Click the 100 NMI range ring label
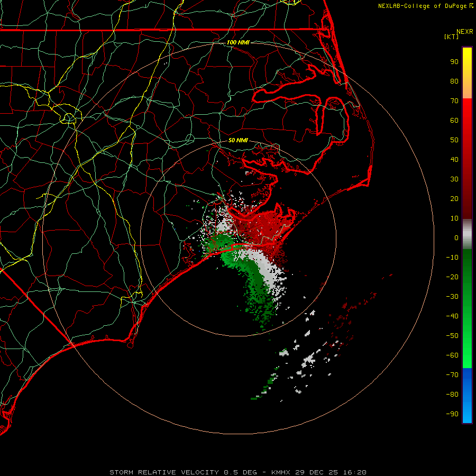The height and width of the screenshot is (476, 476). (x=238, y=42)
